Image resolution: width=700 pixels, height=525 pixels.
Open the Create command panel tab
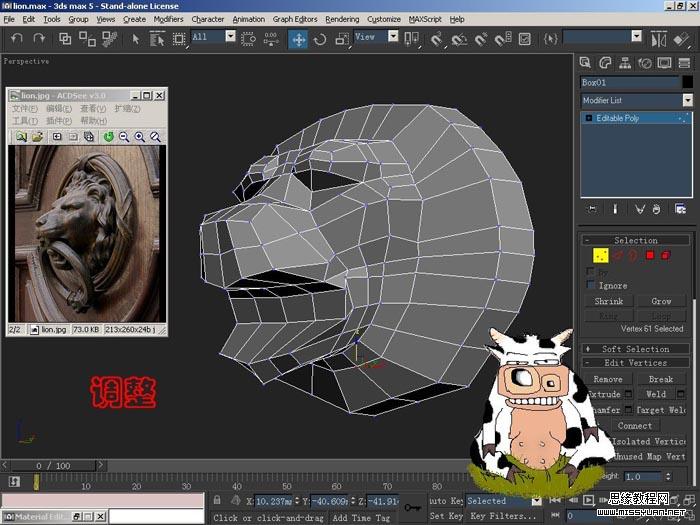[x=585, y=62]
